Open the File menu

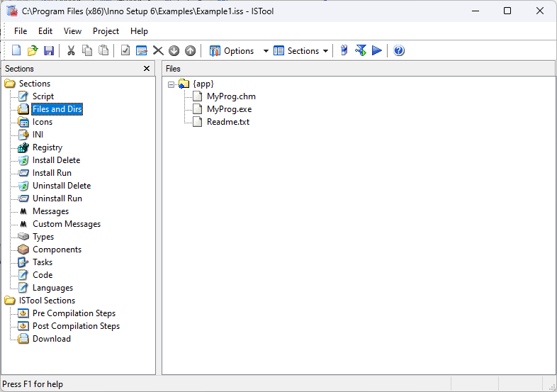tap(21, 31)
